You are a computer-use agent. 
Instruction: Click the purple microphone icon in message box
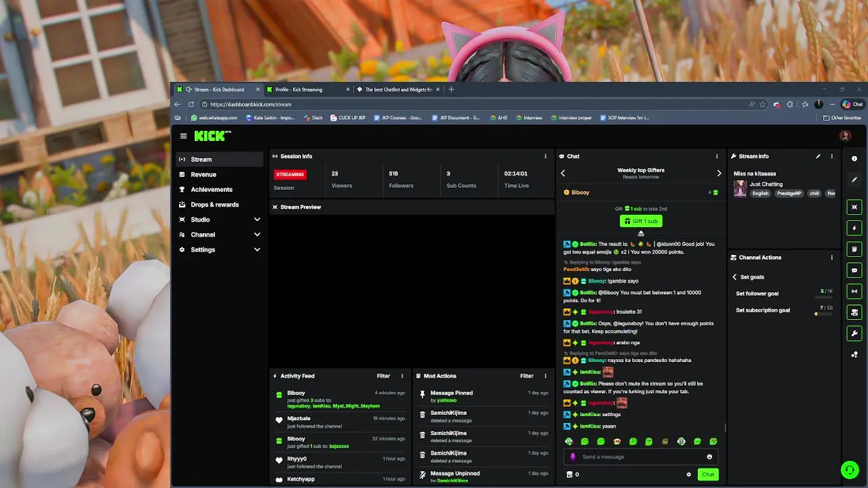573,457
